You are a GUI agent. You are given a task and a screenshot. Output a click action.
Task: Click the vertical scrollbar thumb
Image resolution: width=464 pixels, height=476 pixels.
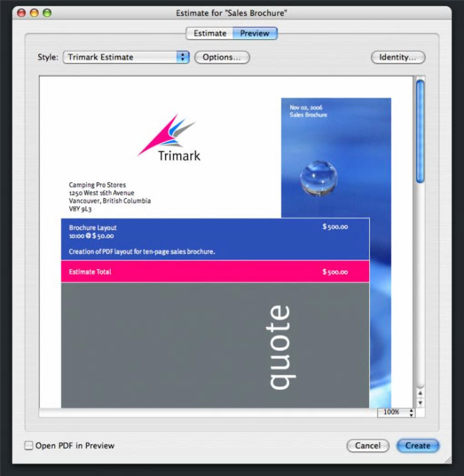coord(420,131)
